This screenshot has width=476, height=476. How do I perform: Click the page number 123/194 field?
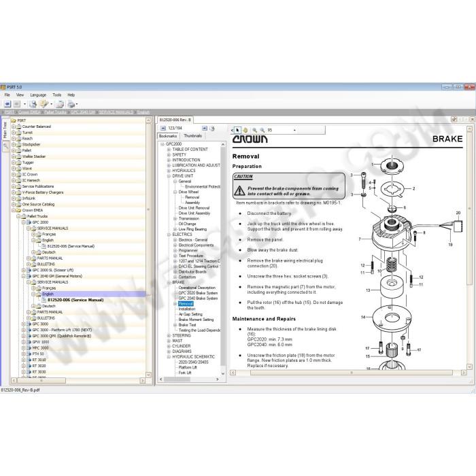click(x=184, y=129)
